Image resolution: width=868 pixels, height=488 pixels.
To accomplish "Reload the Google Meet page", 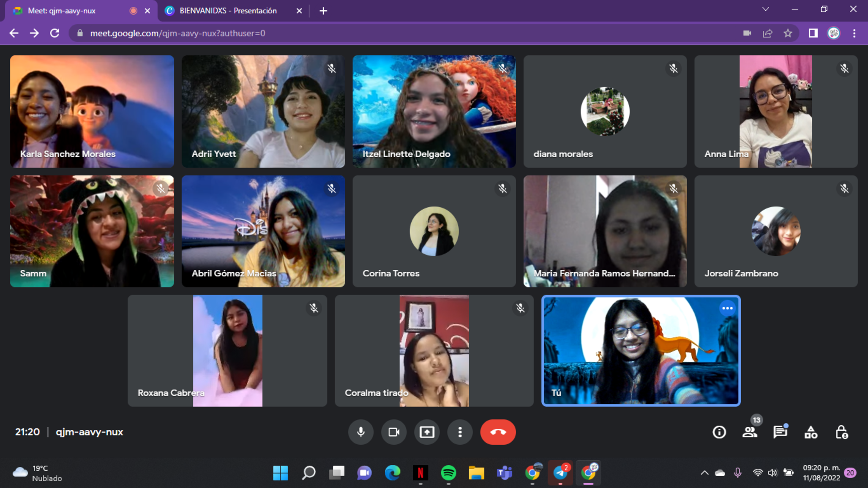I will click(x=55, y=33).
